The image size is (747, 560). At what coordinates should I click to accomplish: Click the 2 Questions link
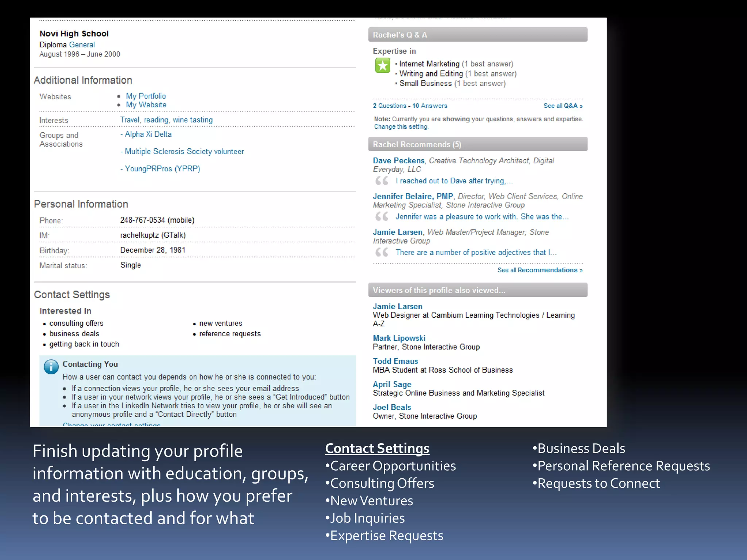click(x=390, y=106)
